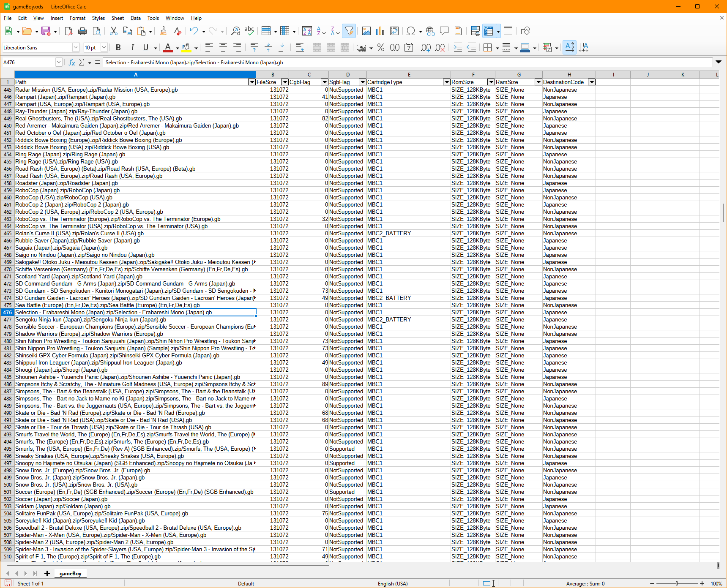Open the Sort dialog (AZ/ZA icon)
This screenshot has width=727, height=588.
[x=307, y=31]
